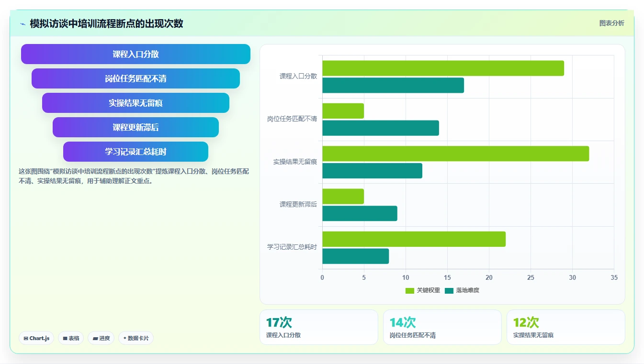Screen dimensions: 644x364
Task: Click the 表格 tag icon
Action: point(65,339)
